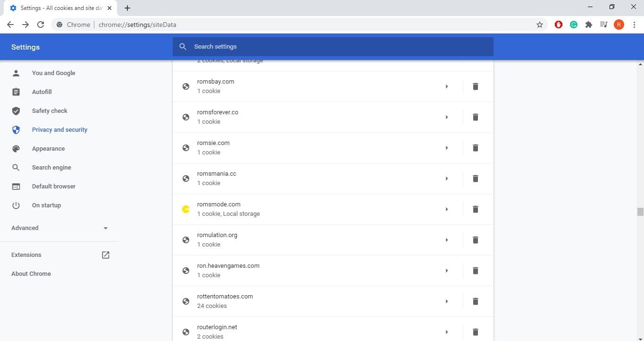
Task: Click rottentomatoes.com site name
Action: click(225, 297)
